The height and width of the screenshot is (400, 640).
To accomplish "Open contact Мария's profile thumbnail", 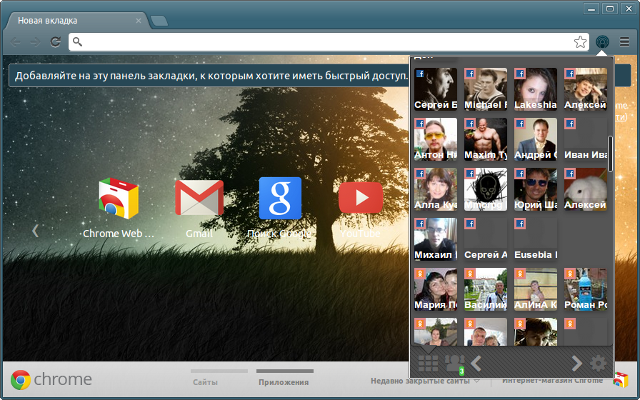I will (x=435, y=285).
